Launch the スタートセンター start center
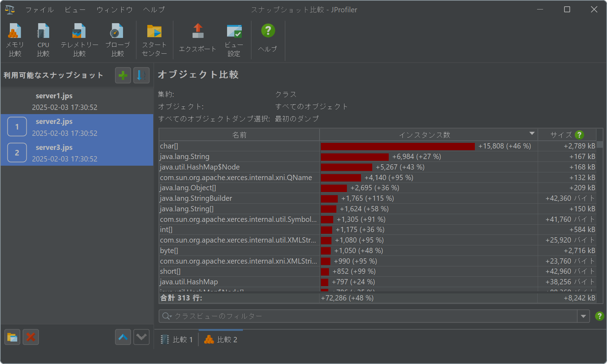This screenshot has height=364, width=607. tap(154, 40)
